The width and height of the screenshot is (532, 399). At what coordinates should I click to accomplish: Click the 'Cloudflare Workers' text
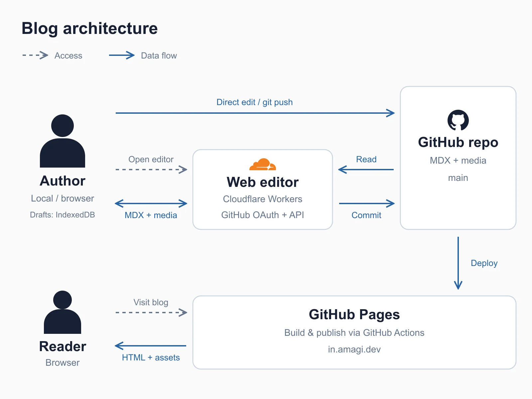pos(263,199)
